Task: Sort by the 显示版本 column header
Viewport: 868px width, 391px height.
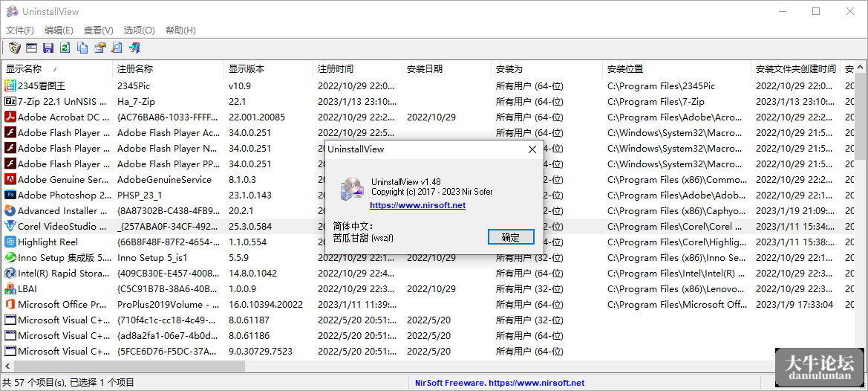Action: (x=269, y=69)
